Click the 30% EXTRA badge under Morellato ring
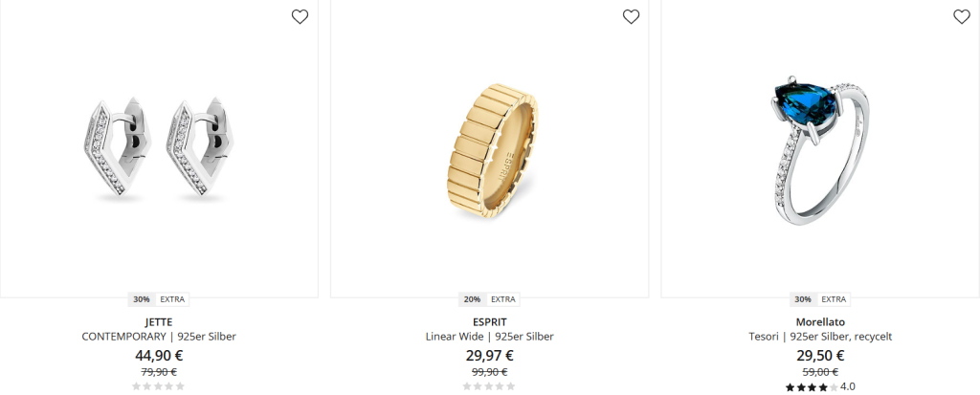 (x=820, y=299)
